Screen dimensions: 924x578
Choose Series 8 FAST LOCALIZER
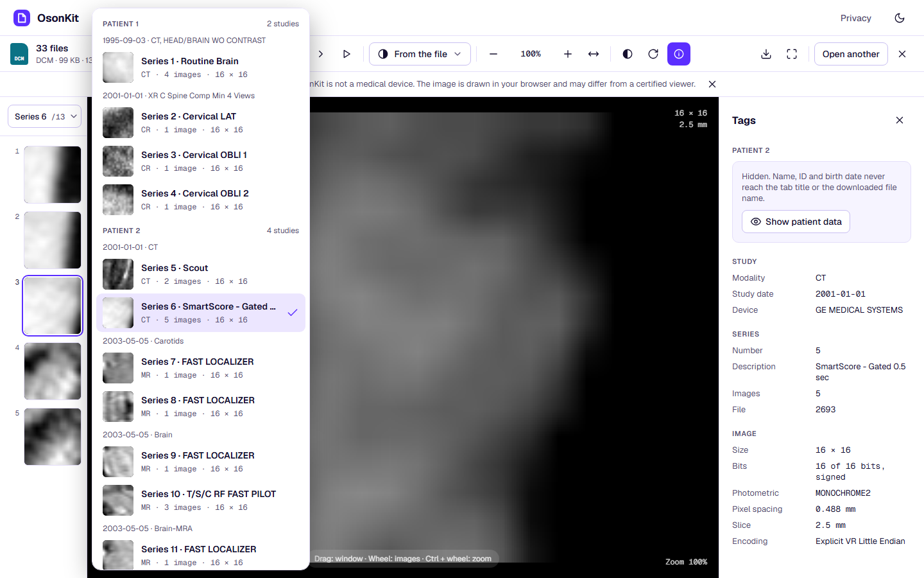coord(201,407)
